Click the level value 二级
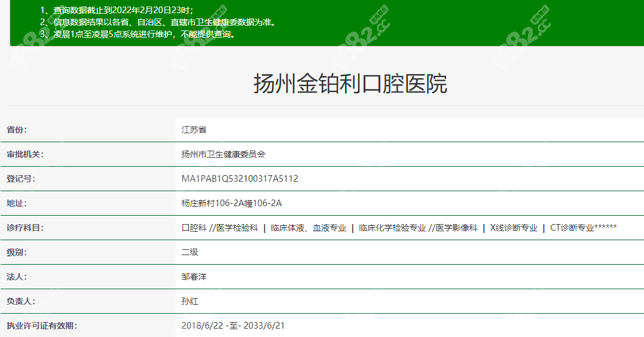Image resolution: width=644 pixels, height=337 pixels. coord(190,252)
